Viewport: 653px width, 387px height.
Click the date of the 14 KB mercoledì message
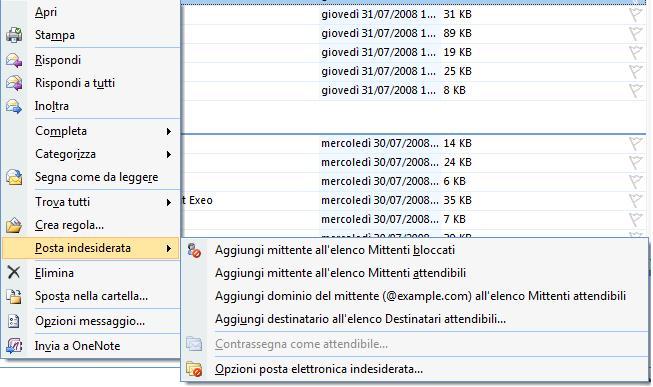379,143
